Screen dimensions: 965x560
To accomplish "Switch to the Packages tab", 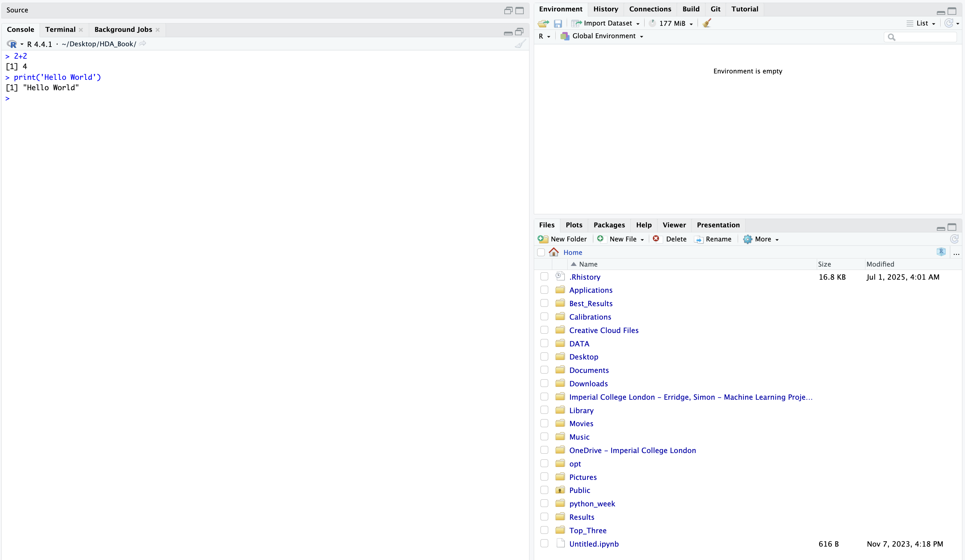I will click(x=609, y=225).
